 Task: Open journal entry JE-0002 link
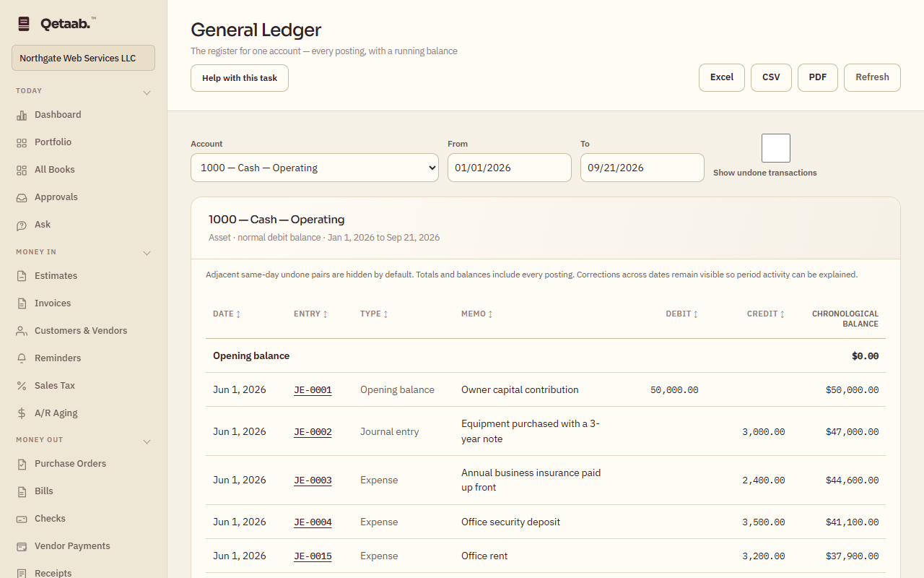click(313, 432)
